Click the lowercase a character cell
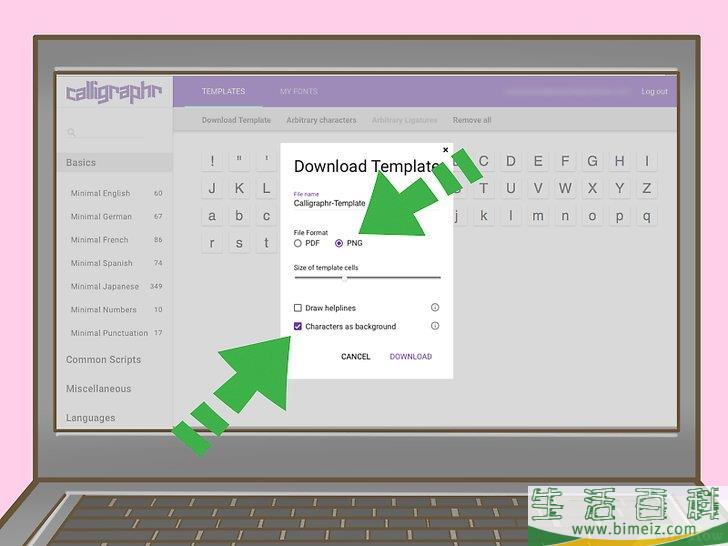Viewport: 728px width, 546px height. tap(212, 216)
